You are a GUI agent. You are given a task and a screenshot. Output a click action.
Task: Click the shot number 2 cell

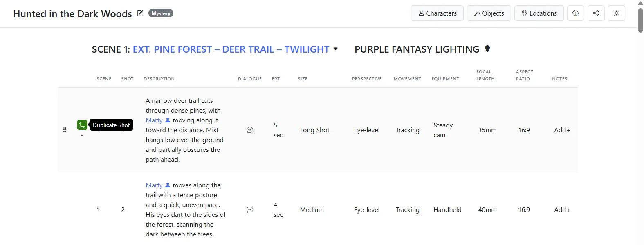[123, 209]
